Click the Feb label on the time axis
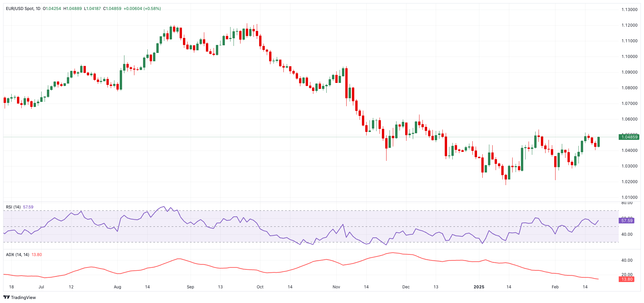 [x=555, y=287]
